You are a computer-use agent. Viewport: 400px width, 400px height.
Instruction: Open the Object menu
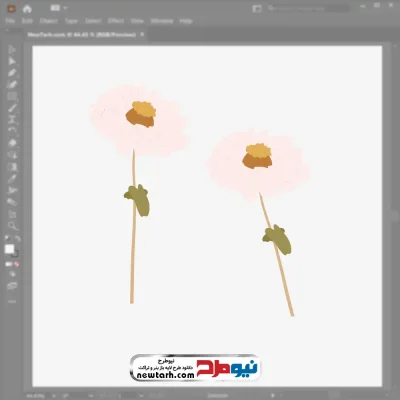tap(49, 21)
